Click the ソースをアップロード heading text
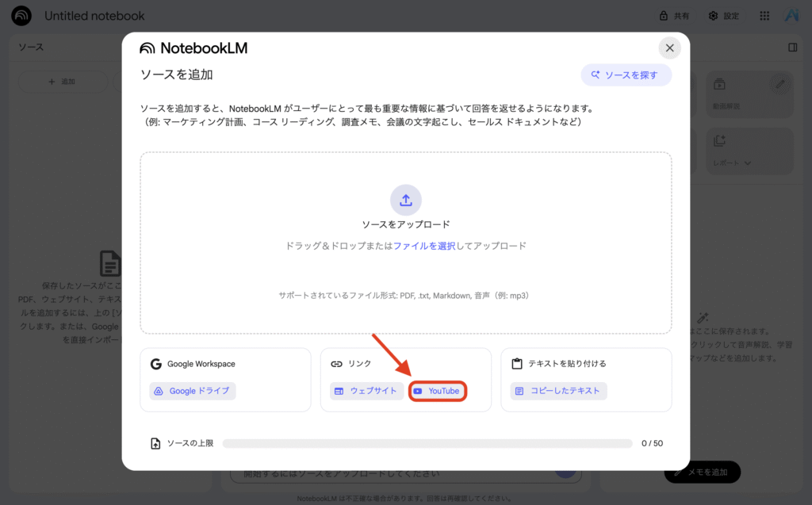The image size is (812, 505). [x=406, y=224]
